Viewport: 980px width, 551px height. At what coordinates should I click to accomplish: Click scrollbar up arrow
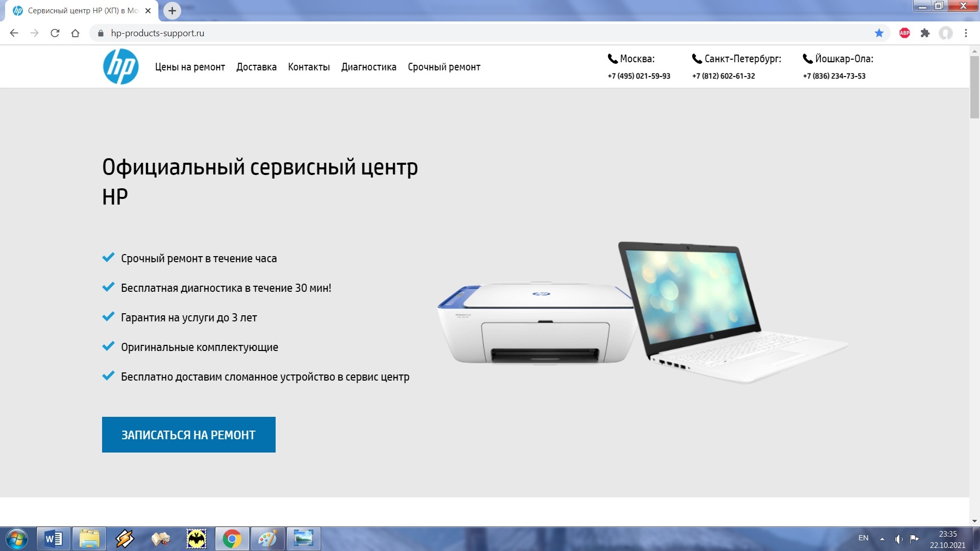click(x=974, y=51)
